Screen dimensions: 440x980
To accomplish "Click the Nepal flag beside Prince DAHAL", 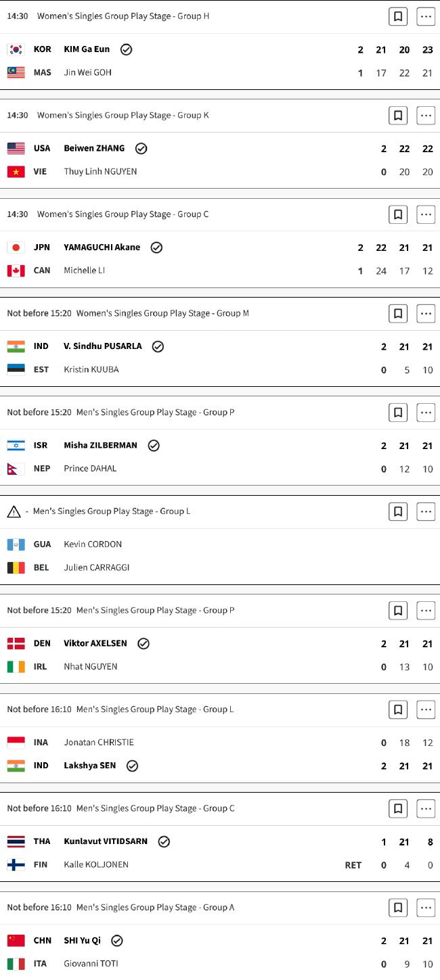I will [16, 469].
